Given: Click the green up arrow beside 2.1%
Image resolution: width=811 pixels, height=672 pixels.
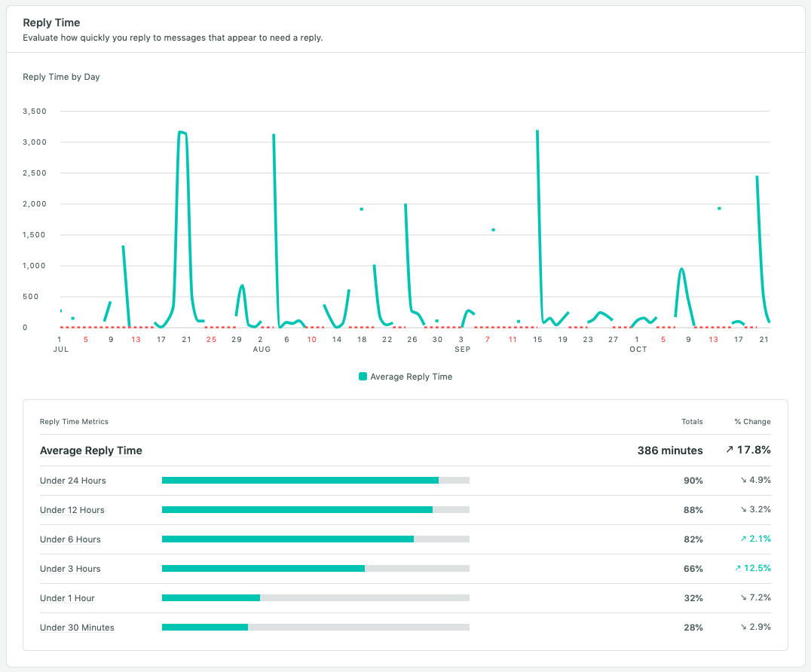Looking at the screenshot, I should pos(744,539).
